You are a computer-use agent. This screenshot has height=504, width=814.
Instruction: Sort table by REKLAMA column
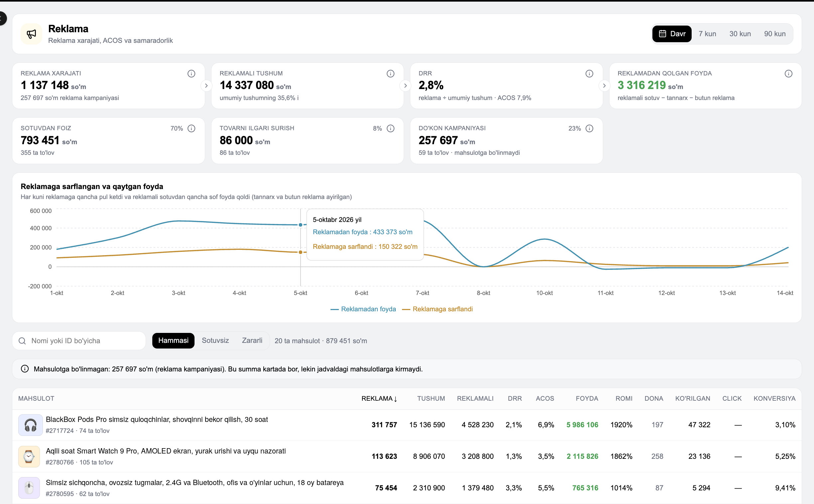[379, 398]
